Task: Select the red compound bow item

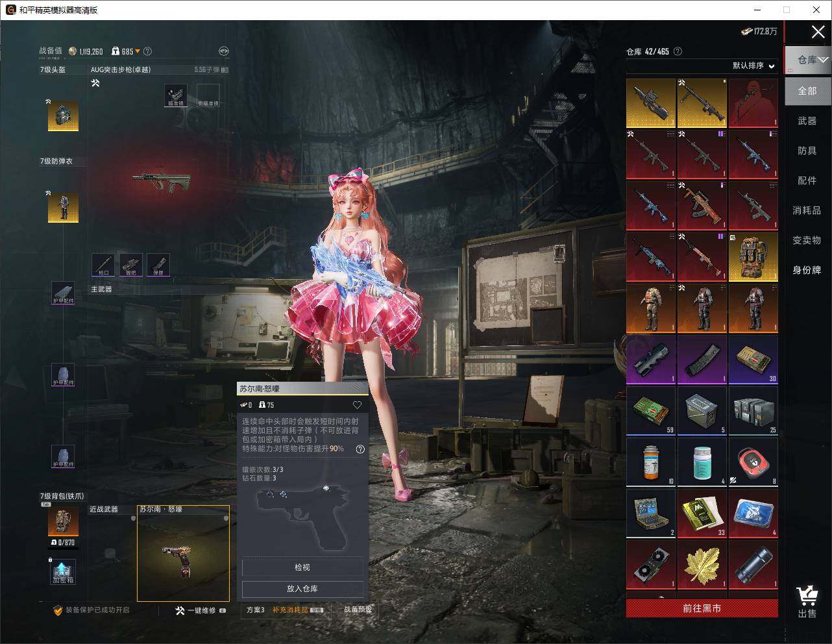Action: pyautogui.click(x=753, y=103)
